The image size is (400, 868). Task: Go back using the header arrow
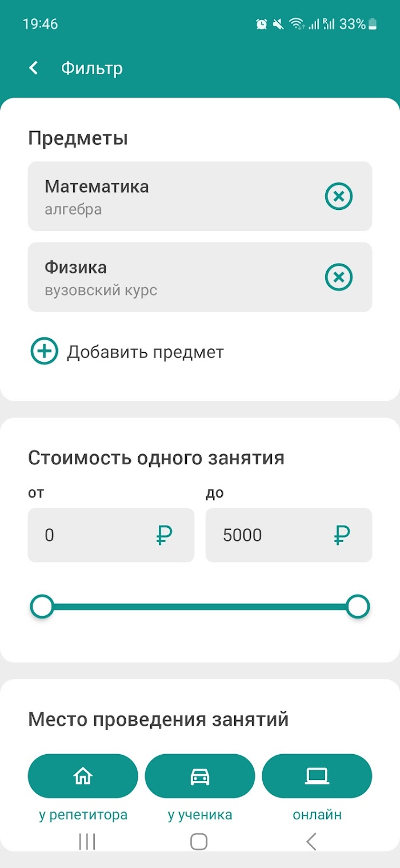(x=34, y=68)
